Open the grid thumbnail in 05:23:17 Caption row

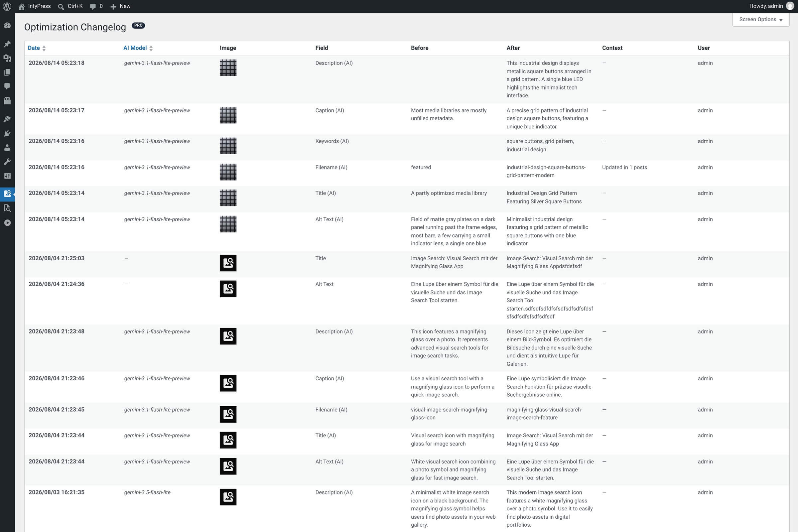point(228,115)
